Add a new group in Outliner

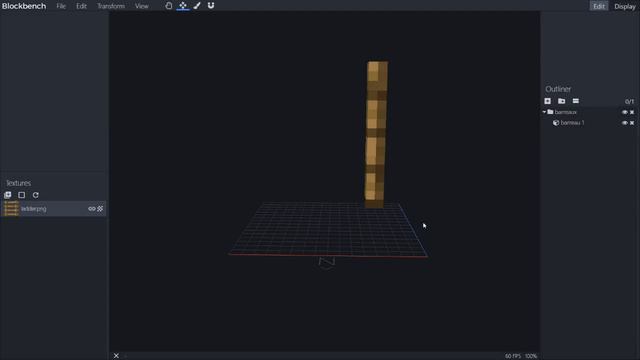[562, 101]
